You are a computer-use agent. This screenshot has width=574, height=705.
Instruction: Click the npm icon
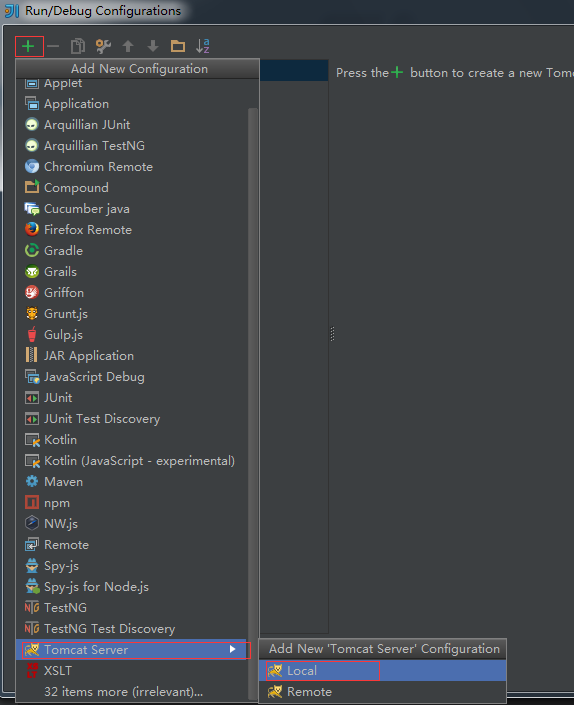(x=31, y=503)
